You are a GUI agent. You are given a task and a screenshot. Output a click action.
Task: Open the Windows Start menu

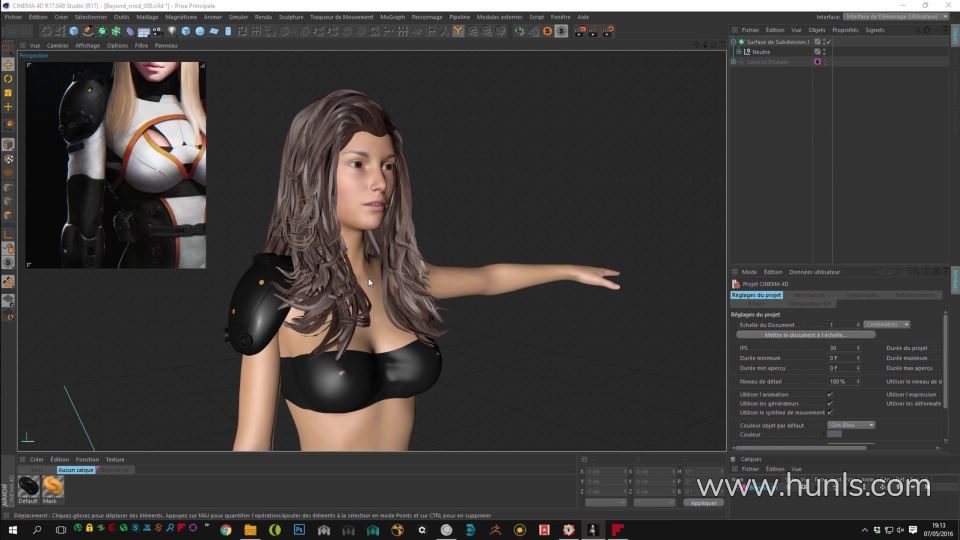coord(12,530)
